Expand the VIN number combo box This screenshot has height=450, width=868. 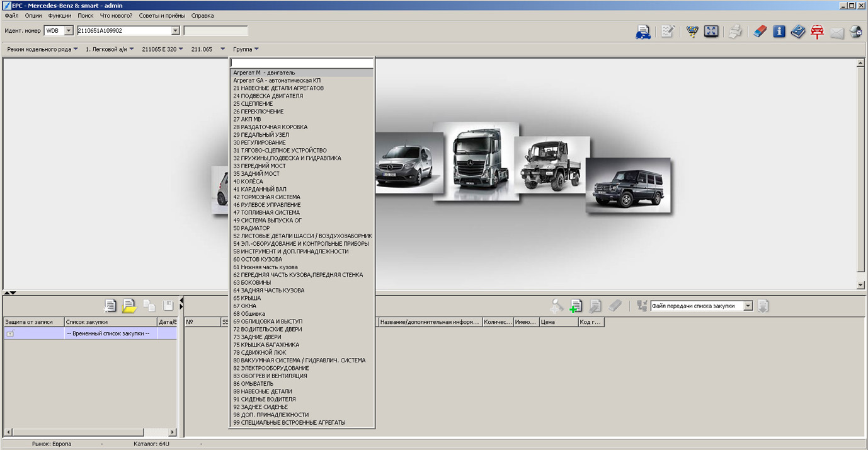[176, 31]
